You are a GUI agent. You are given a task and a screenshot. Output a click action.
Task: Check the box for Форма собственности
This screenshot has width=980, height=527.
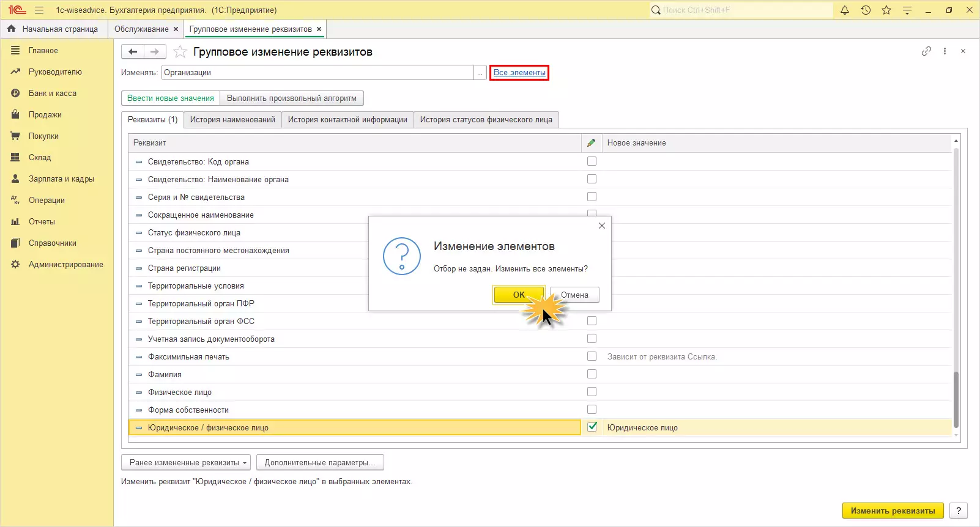pyautogui.click(x=592, y=410)
